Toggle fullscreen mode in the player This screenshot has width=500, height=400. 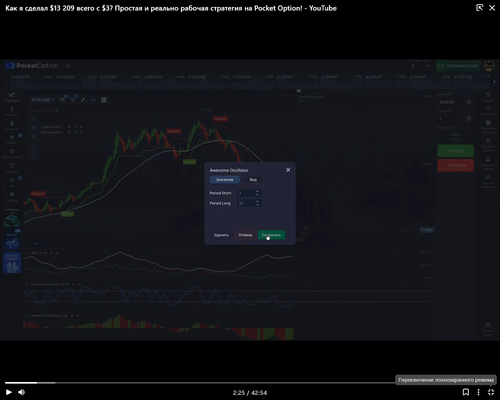click(x=491, y=392)
